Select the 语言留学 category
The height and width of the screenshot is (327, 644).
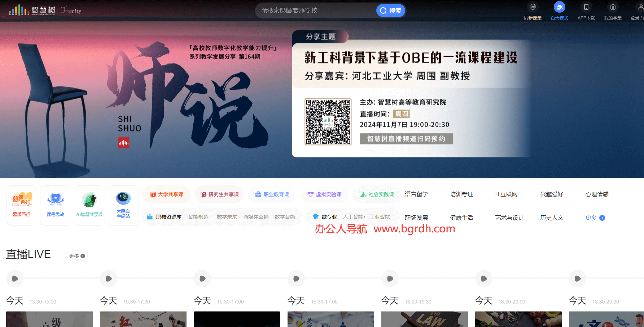tap(416, 194)
